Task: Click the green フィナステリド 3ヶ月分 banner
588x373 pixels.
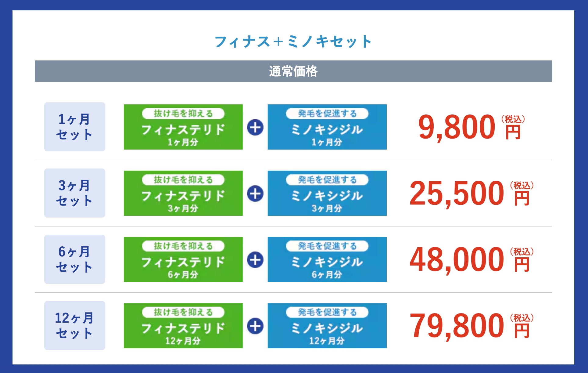Action: [183, 193]
